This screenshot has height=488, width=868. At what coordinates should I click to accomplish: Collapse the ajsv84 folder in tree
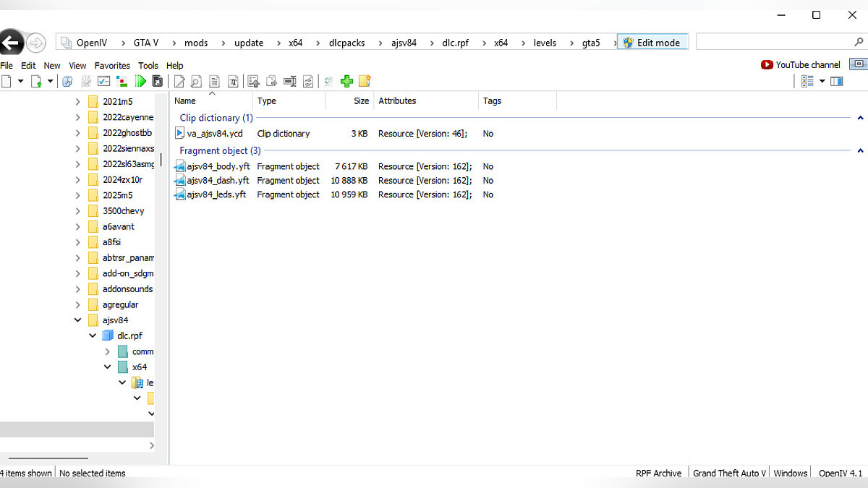(78, 320)
